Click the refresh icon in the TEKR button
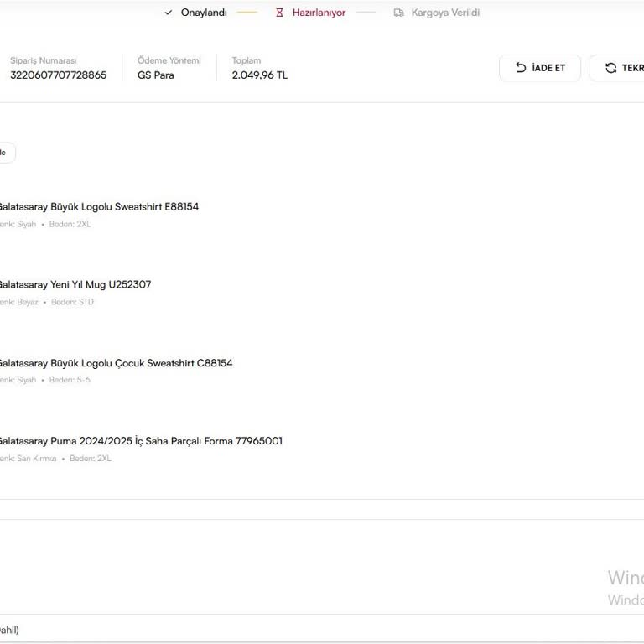This screenshot has height=644, width=644. 610,68
